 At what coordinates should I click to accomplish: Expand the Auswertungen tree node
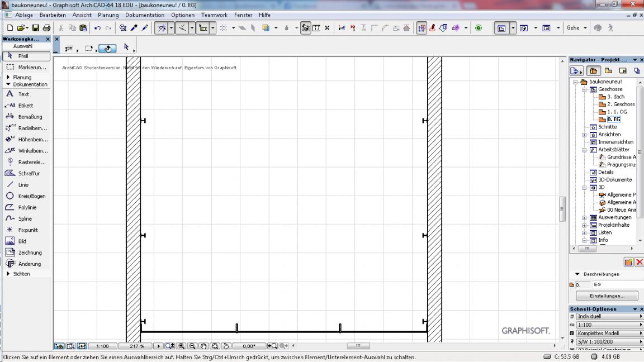click(x=584, y=218)
